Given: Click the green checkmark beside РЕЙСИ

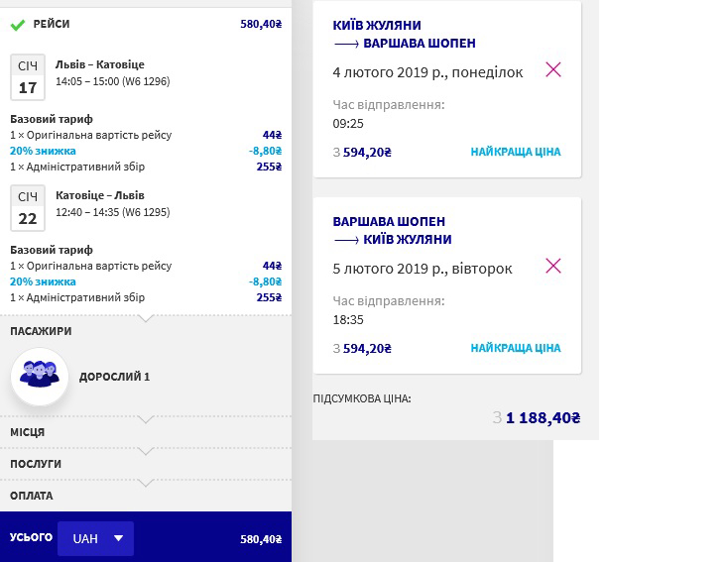Looking at the screenshot, I should coord(18,25).
